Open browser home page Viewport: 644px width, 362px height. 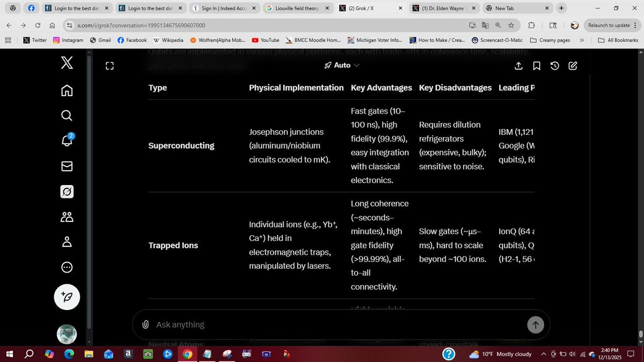pyautogui.click(x=52, y=25)
